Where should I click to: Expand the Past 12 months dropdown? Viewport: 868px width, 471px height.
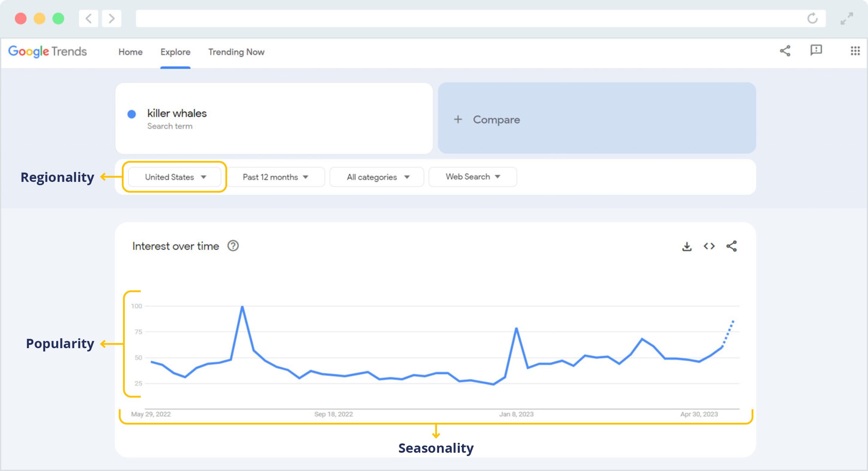pyautogui.click(x=275, y=177)
